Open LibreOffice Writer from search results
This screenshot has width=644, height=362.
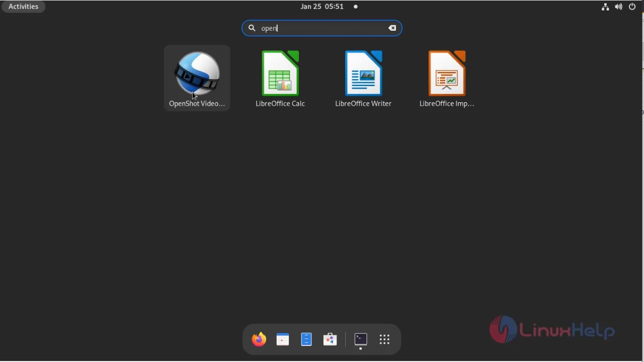point(363,78)
